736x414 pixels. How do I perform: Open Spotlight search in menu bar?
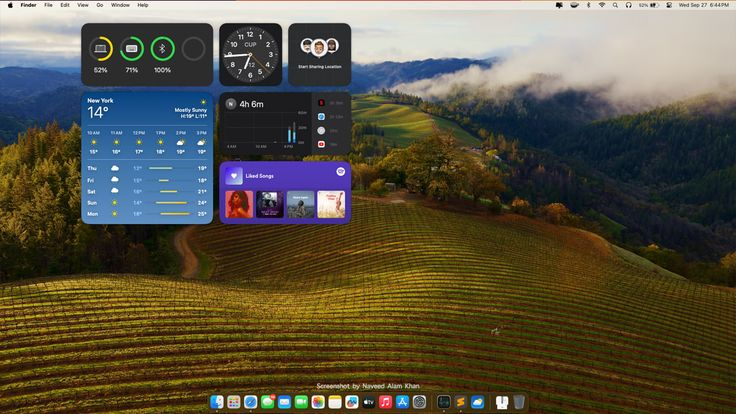click(615, 5)
